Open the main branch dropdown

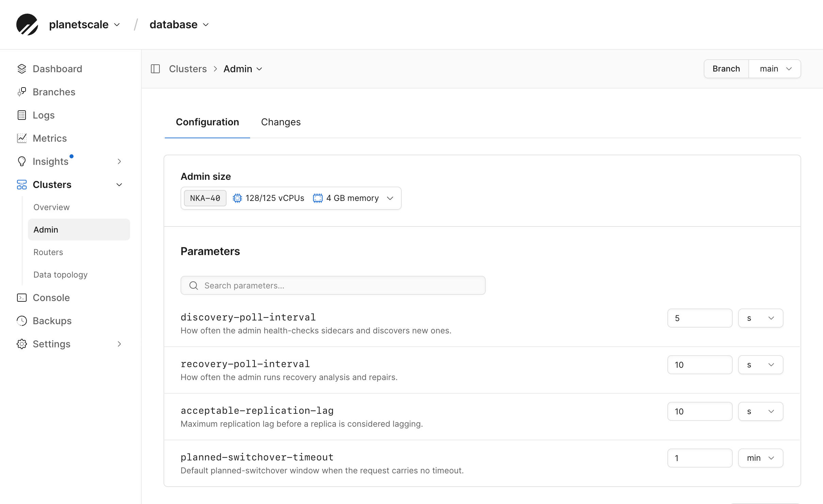pyautogui.click(x=775, y=69)
